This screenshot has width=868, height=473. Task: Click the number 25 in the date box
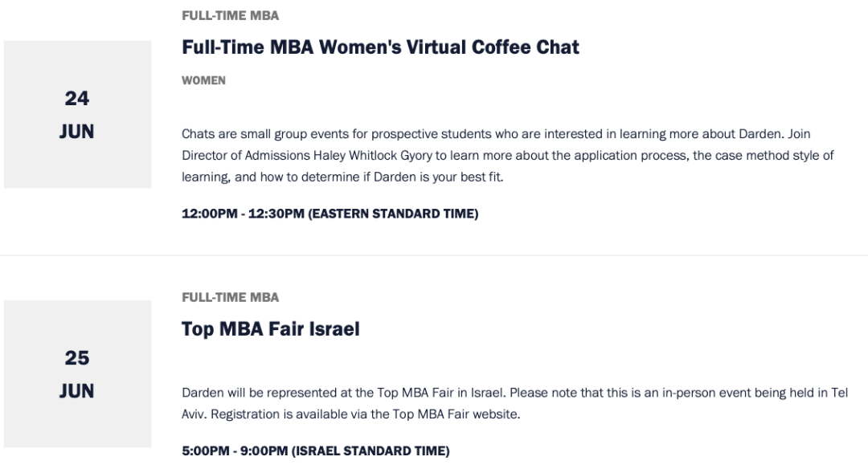coord(77,358)
